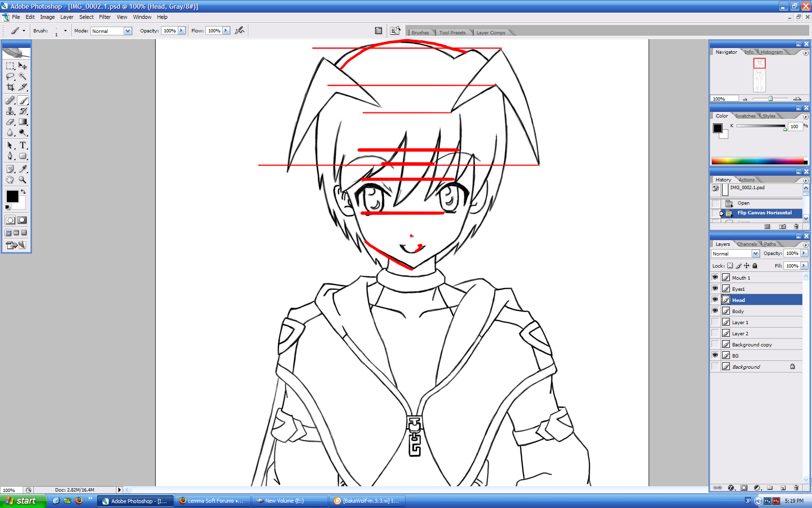Click the Windows start button

pos(23,501)
